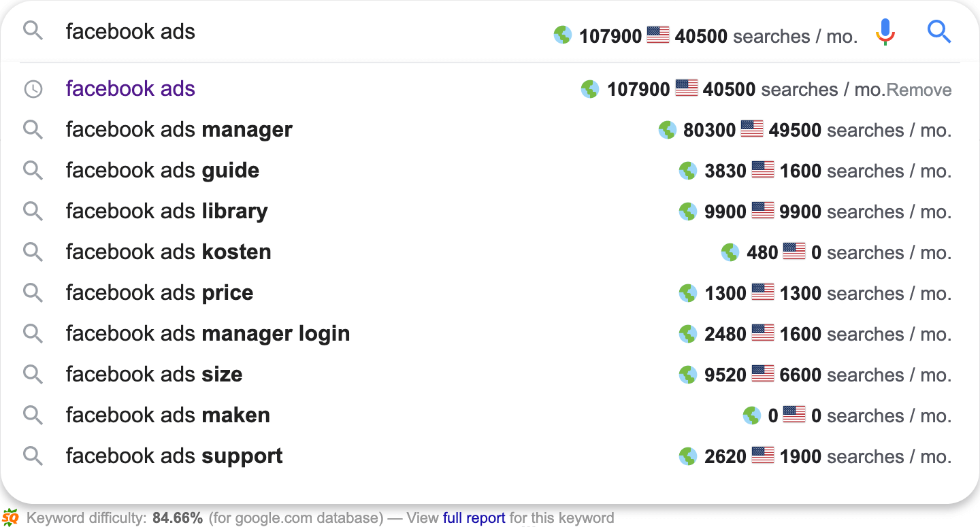This screenshot has height=527, width=980.
Task: Choose 'facebook ads manager' suggestion
Action: [x=490, y=130]
